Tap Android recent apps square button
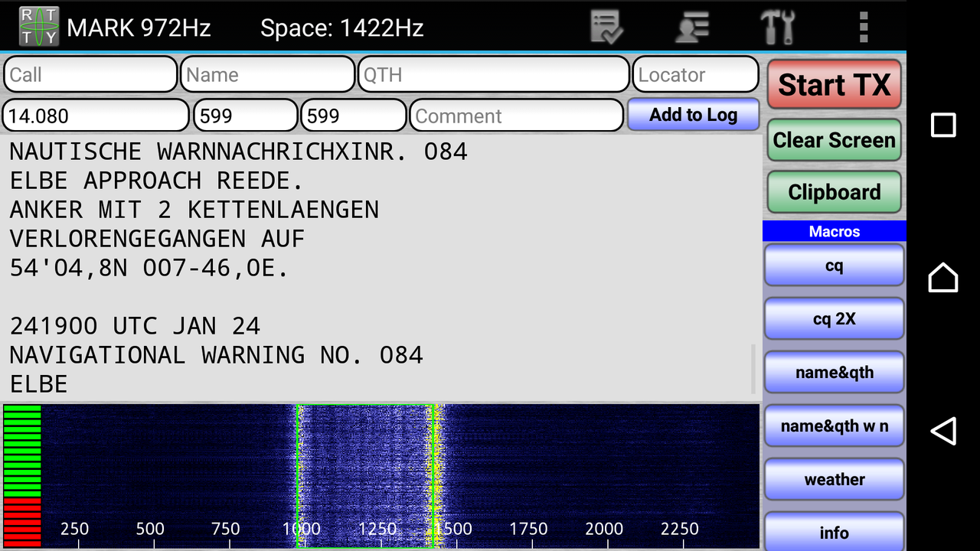The image size is (980, 551). click(x=943, y=125)
